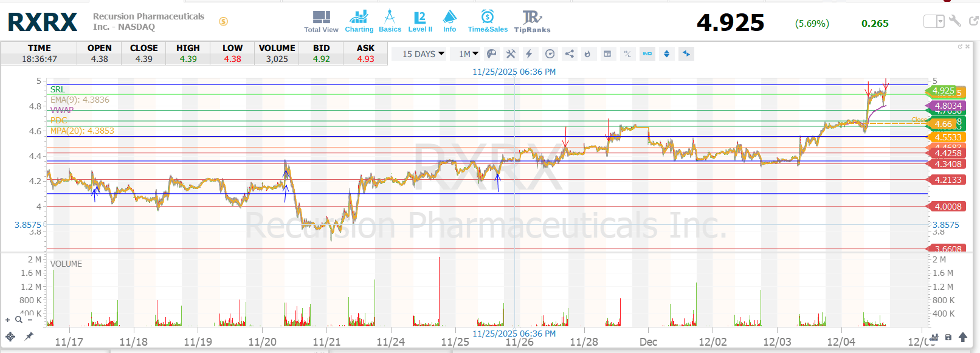
Task: Open Time&Sales data
Action: point(488,21)
